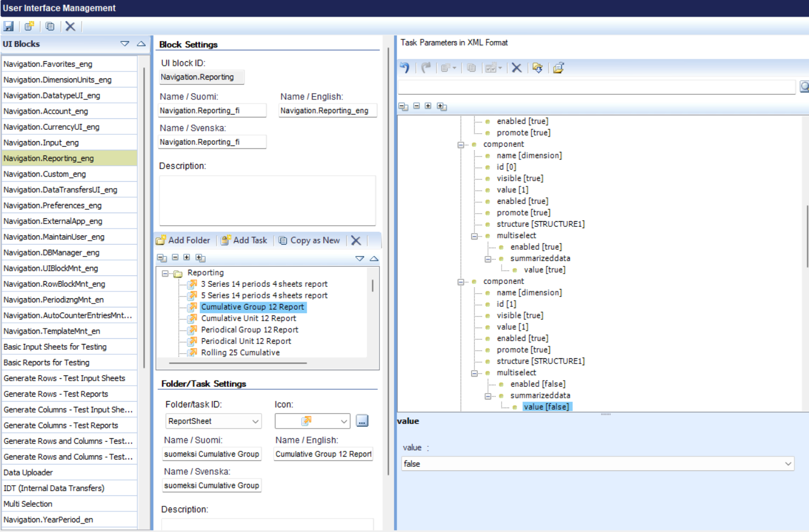The image size is (809, 532).
Task: Click the Copy as New button
Action: point(309,240)
